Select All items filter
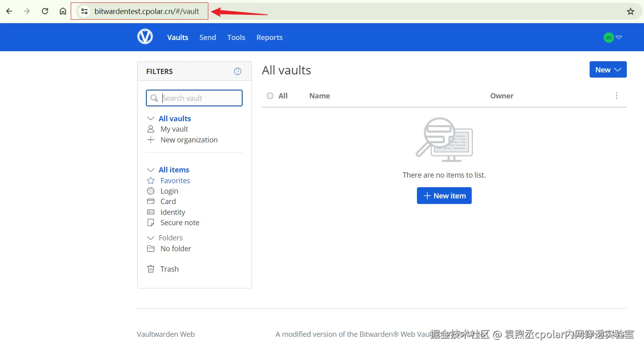The image size is (644, 350). 174,170
